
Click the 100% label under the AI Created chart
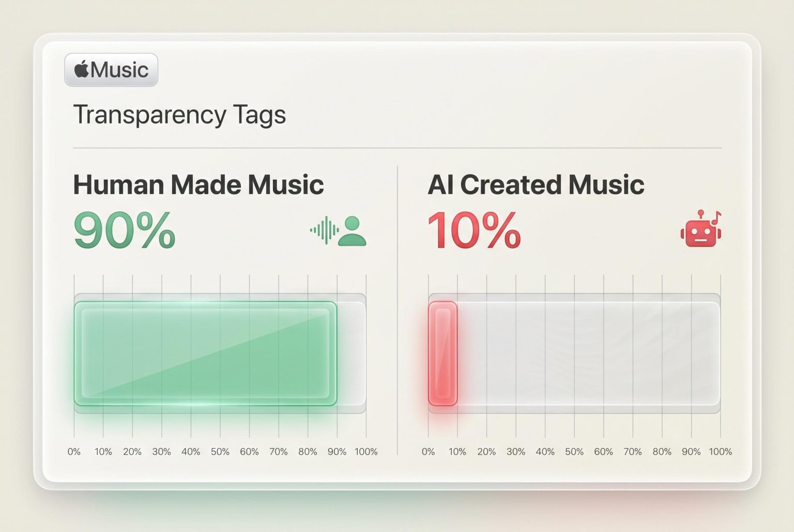click(720, 452)
